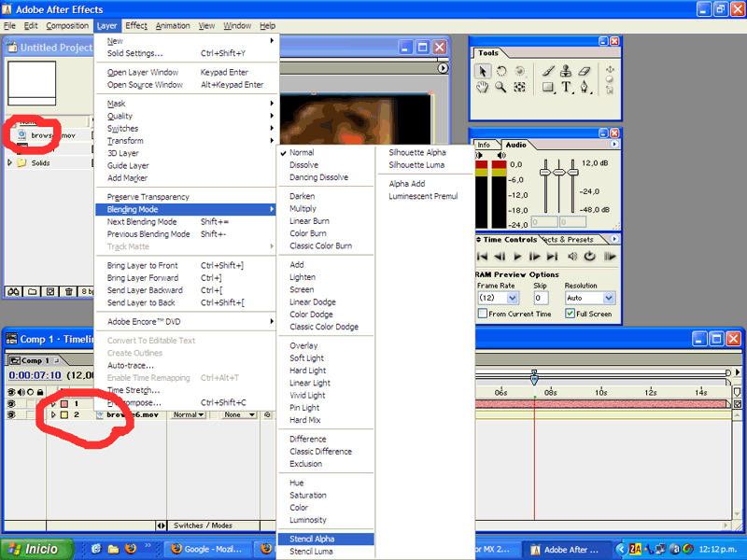Screen dimensions: 747x560
Task: Choose Multiply blending mode
Action: [x=326, y=208]
